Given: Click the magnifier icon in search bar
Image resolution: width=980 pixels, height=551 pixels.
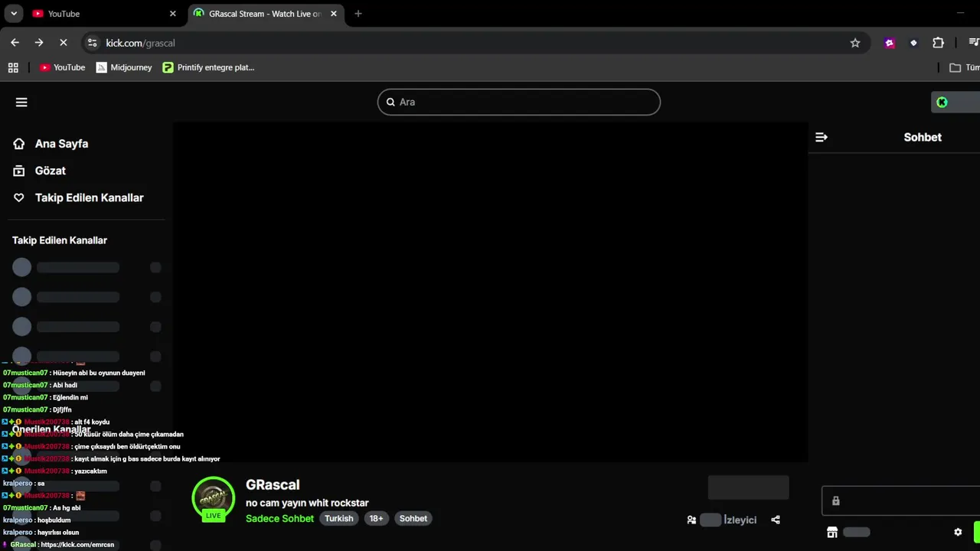Looking at the screenshot, I should tap(390, 102).
